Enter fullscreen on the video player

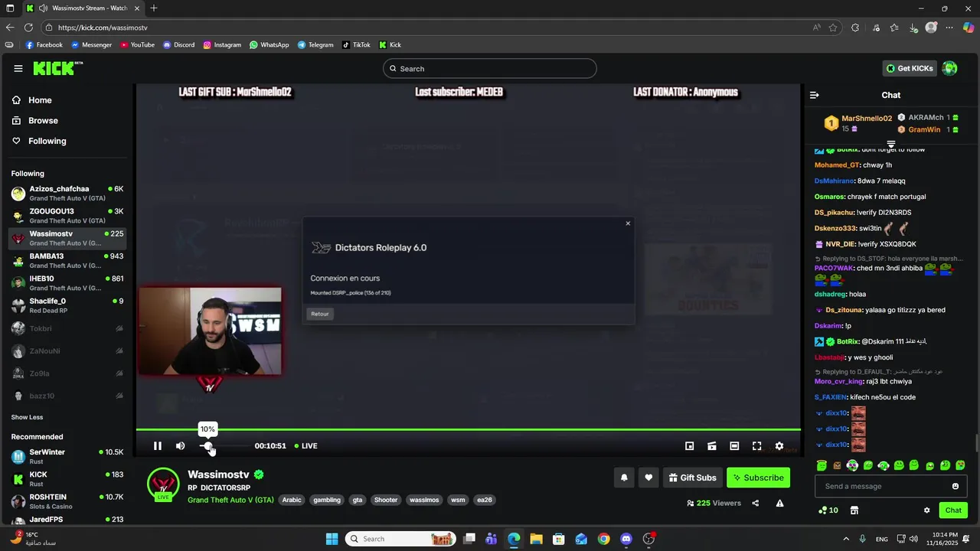(756, 446)
